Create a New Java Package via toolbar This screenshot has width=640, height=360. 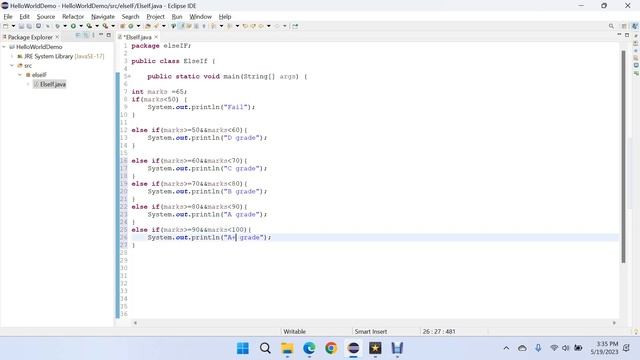point(122,26)
